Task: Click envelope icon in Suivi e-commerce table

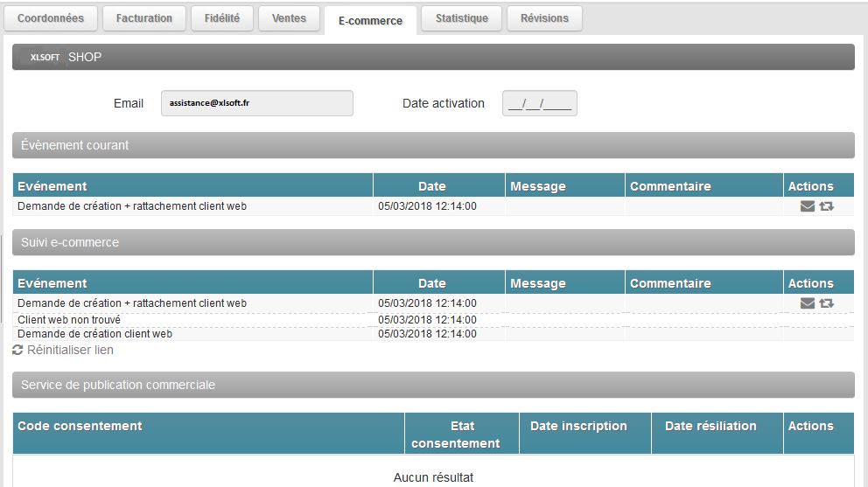Action: tap(807, 303)
